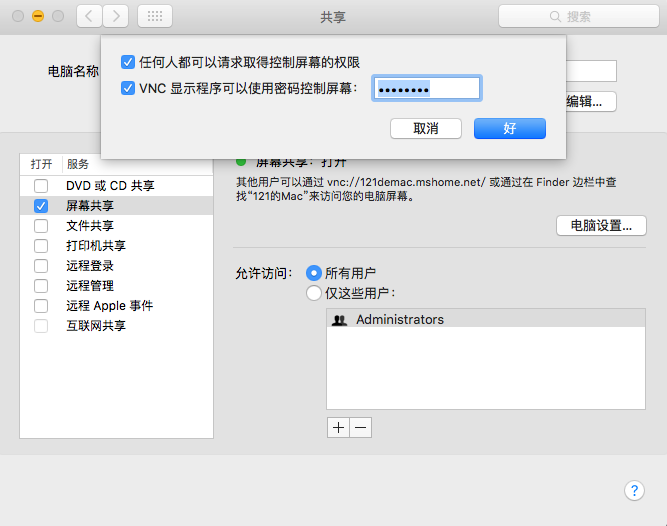Select 远程 Apple 事件 service row
The width and height of the screenshot is (667, 526).
click(116, 306)
